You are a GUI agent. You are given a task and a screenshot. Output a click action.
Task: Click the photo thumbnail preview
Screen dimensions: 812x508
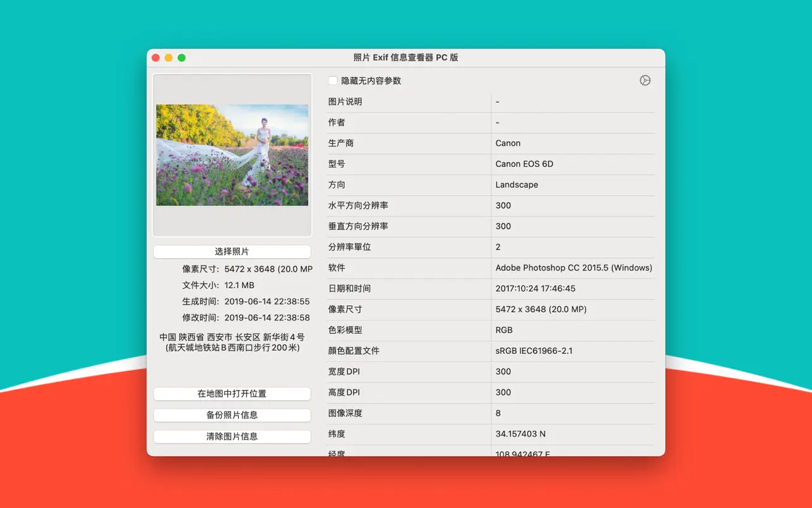232,154
